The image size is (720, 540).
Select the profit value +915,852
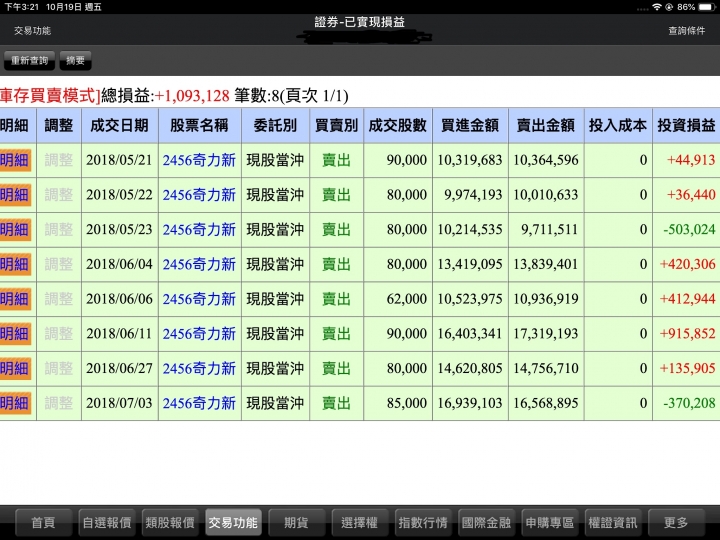(x=687, y=334)
